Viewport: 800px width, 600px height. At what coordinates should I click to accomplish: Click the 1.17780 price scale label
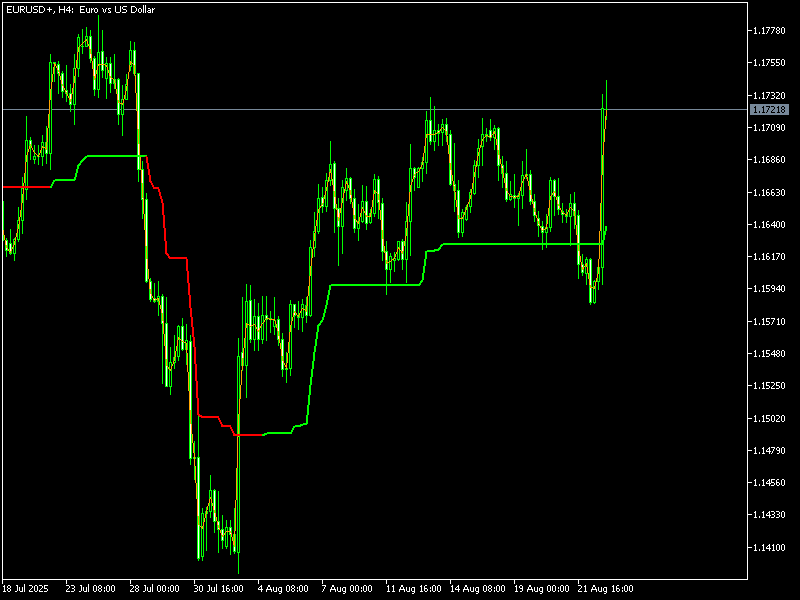click(x=769, y=31)
